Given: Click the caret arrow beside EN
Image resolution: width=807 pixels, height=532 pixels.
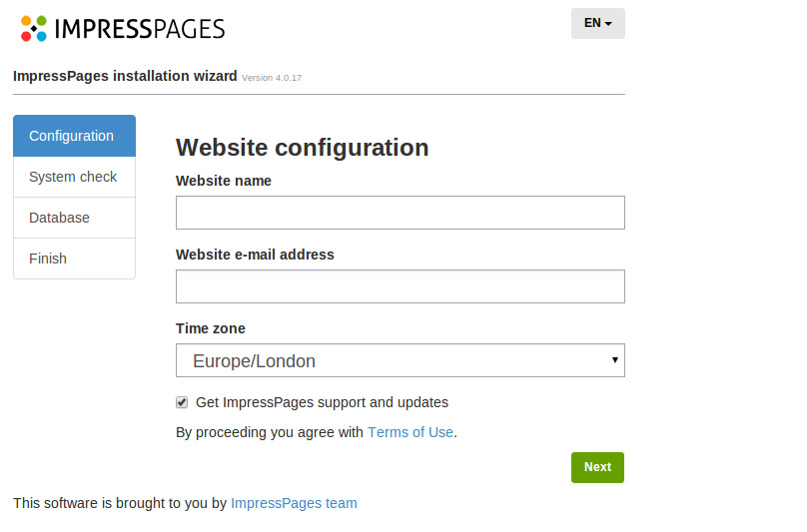Looking at the screenshot, I should click(608, 24).
